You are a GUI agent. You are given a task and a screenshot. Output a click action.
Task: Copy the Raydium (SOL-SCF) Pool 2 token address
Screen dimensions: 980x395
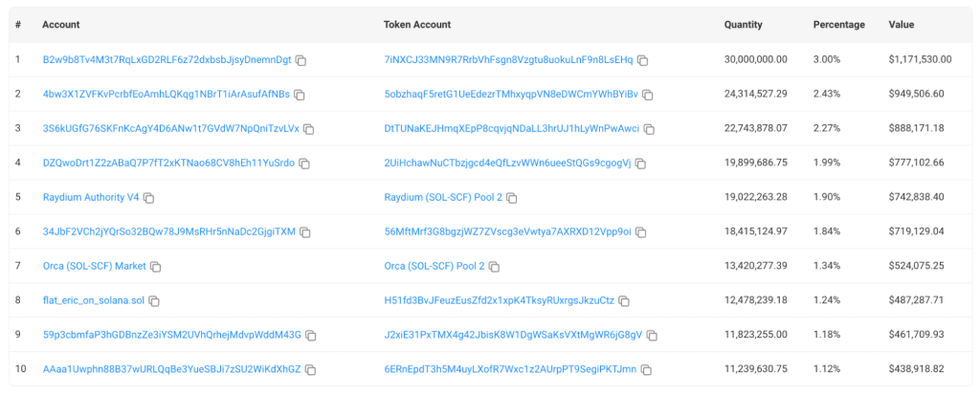[x=512, y=198]
